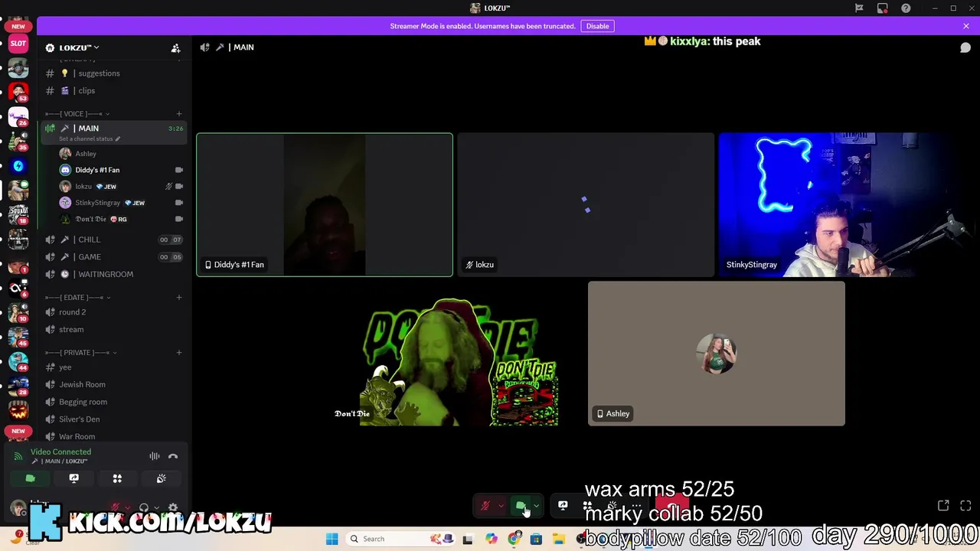The width and height of the screenshot is (980, 551).
Task: Expand microphone options arrow in user panel
Action: coord(127,507)
